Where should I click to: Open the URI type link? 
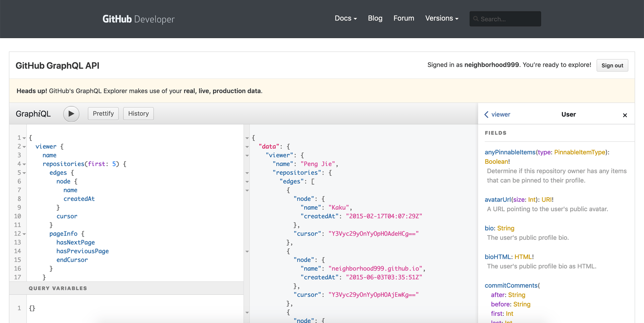point(546,200)
